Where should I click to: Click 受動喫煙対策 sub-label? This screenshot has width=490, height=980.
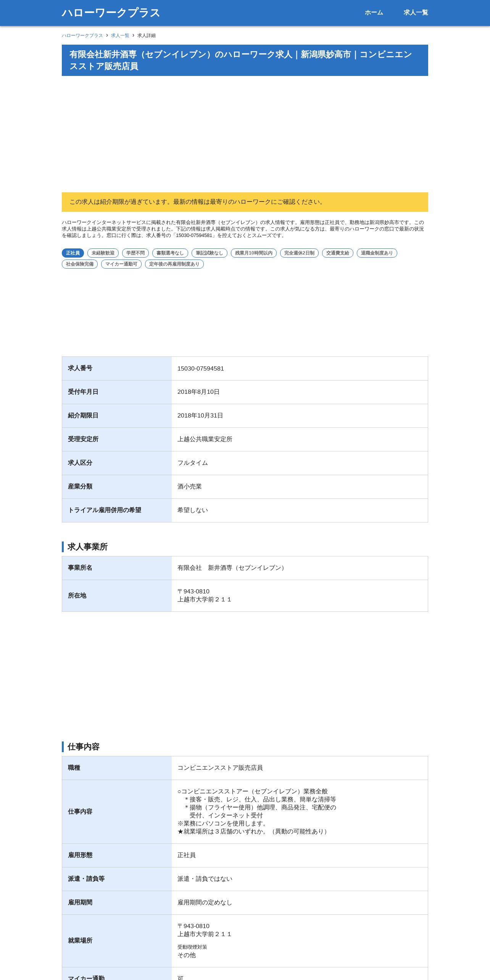pos(192,947)
